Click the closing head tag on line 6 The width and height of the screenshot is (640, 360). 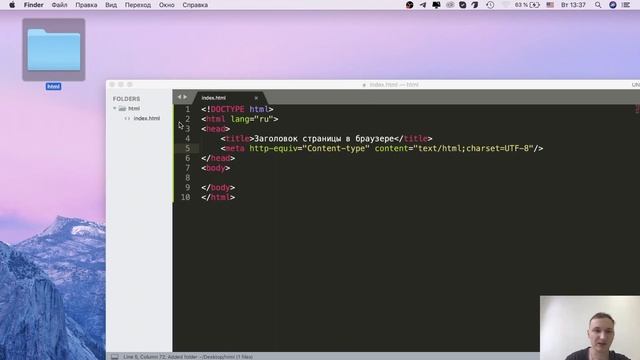[218, 158]
